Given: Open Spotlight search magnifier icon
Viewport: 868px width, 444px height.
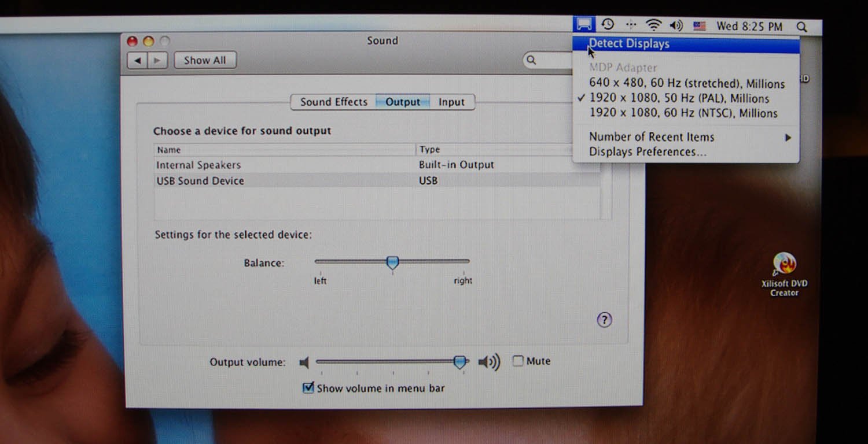Looking at the screenshot, I should tap(801, 27).
